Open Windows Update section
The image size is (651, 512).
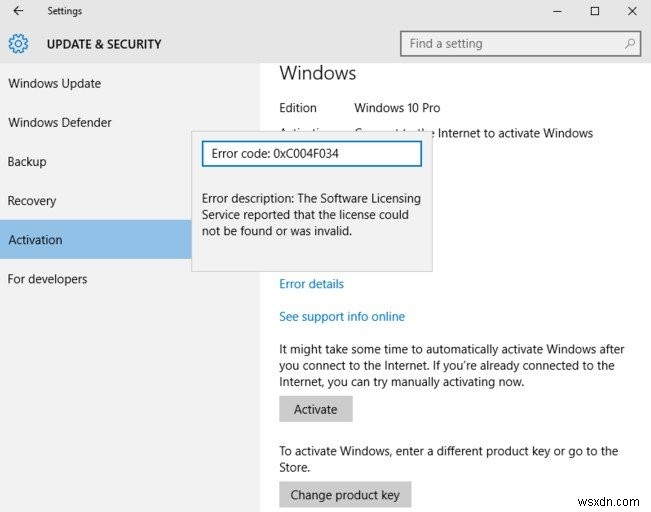[54, 83]
